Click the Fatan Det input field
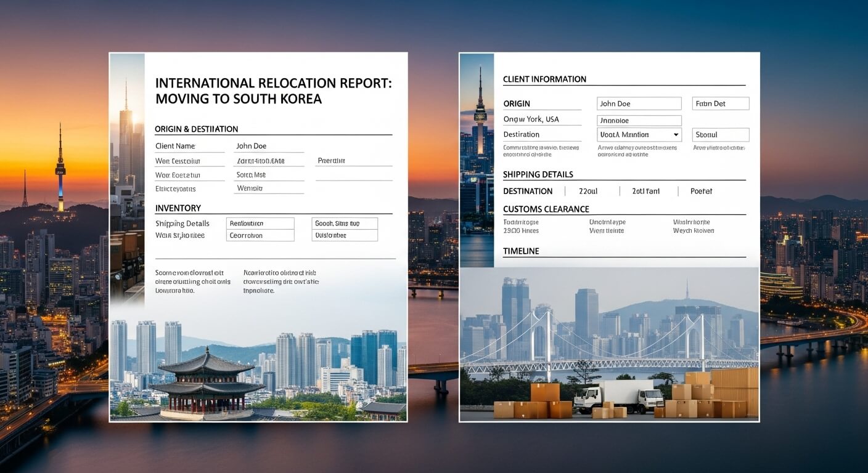This screenshot has height=473, width=868. coord(721,103)
